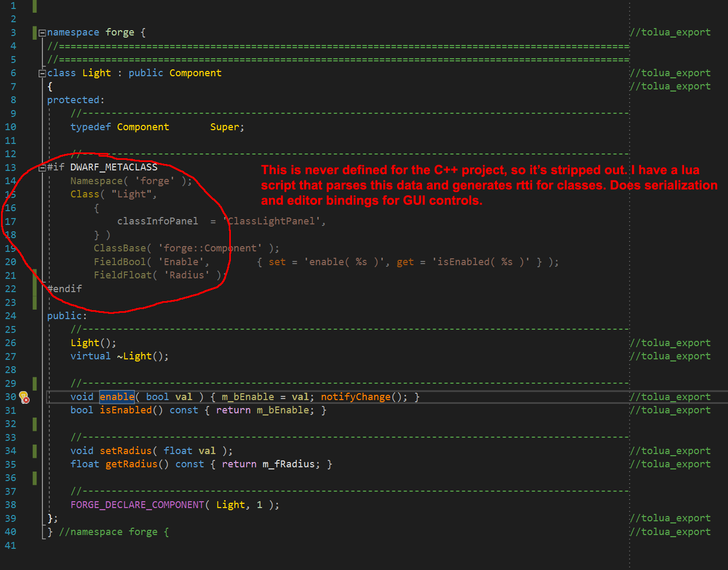Screen dimensions: 728x570
Task: Click 'ClassBase' on line 19
Action: 120,248
